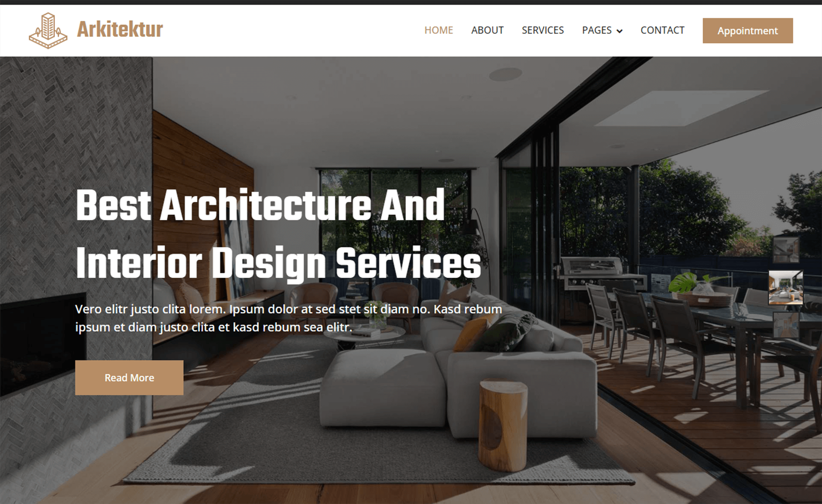This screenshot has height=504, width=822.
Task: Click the SERVICES navigation link
Action: tap(542, 30)
